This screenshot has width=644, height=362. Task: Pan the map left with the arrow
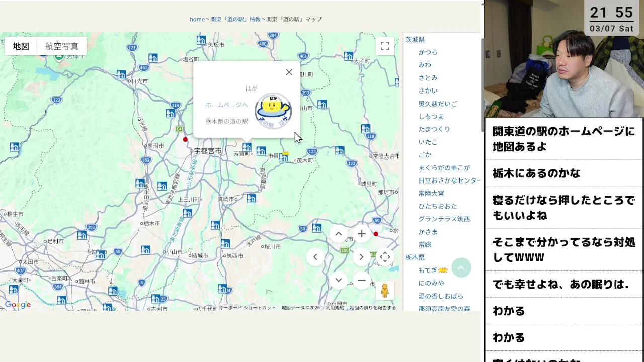[315, 257]
